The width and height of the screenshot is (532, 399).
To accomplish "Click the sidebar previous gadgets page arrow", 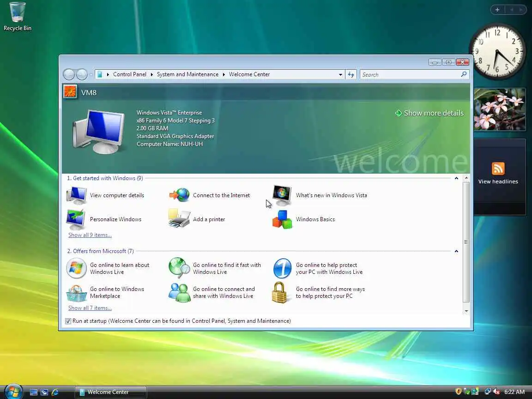I will 511,10.
